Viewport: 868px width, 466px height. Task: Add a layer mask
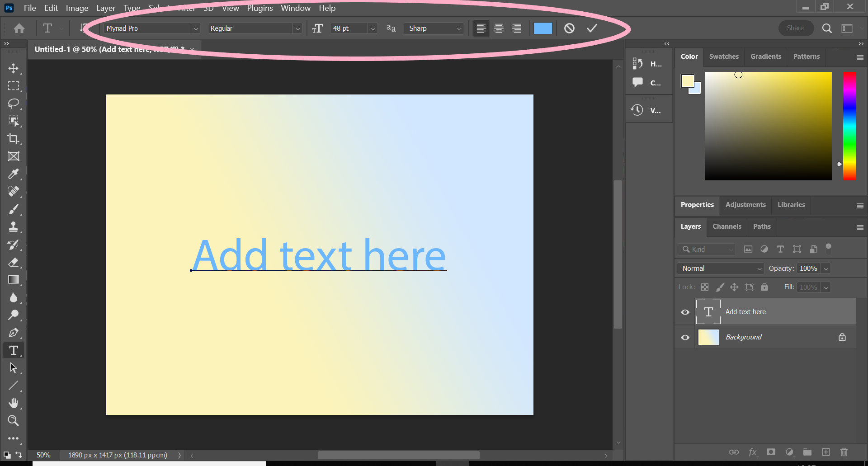[771, 452]
